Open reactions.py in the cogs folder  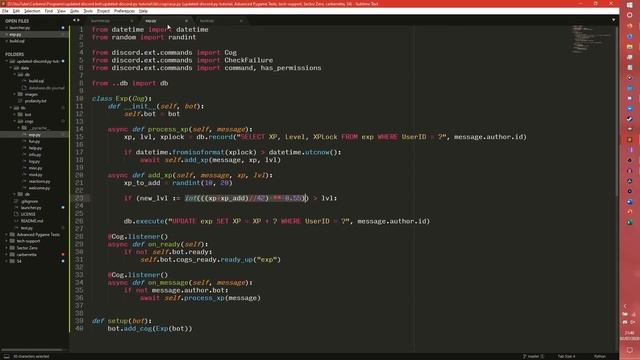pyautogui.click(x=40, y=181)
